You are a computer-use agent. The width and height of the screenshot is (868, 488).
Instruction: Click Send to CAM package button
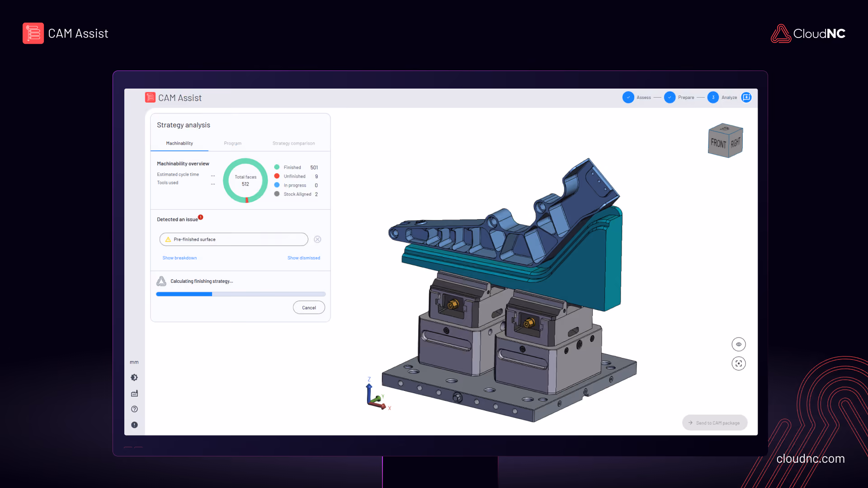(x=715, y=423)
